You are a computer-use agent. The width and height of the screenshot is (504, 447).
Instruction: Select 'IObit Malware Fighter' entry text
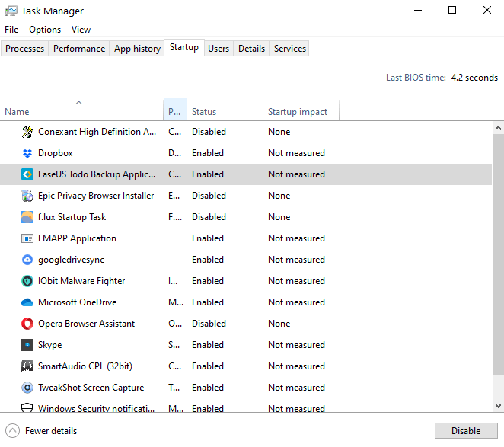click(81, 281)
